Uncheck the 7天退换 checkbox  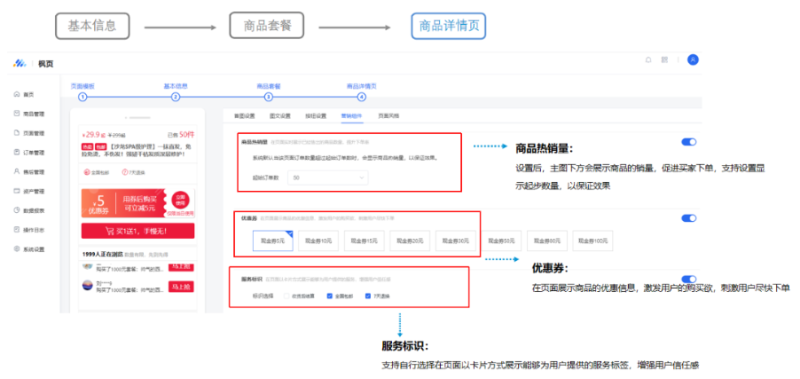368,296
